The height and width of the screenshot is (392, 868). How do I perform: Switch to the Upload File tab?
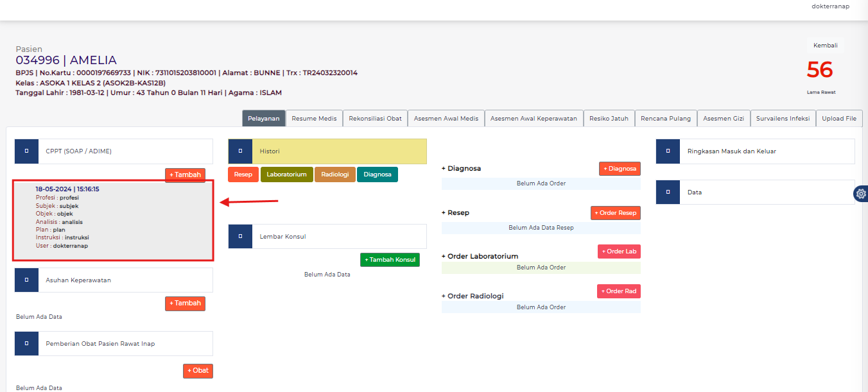point(839,118)
